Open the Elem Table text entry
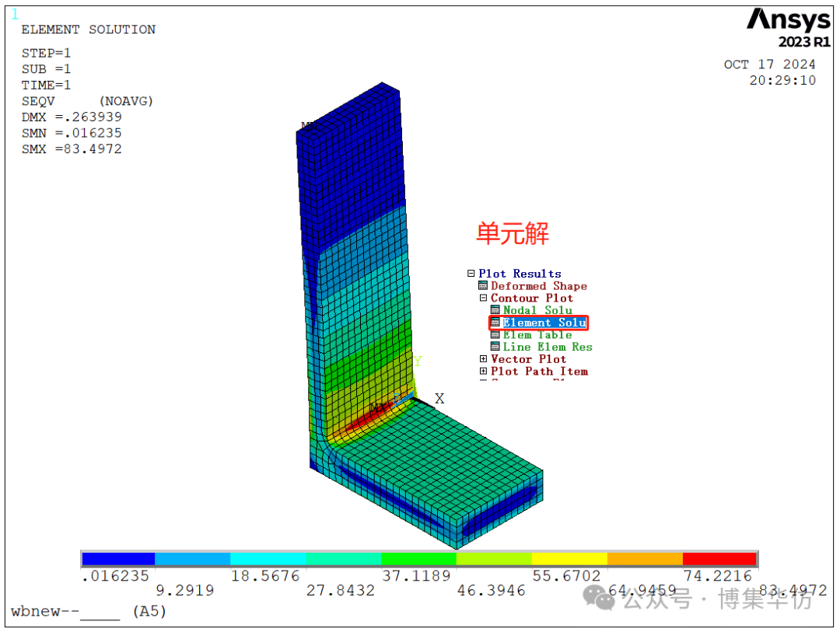840x632 pixels. [537, 335]
